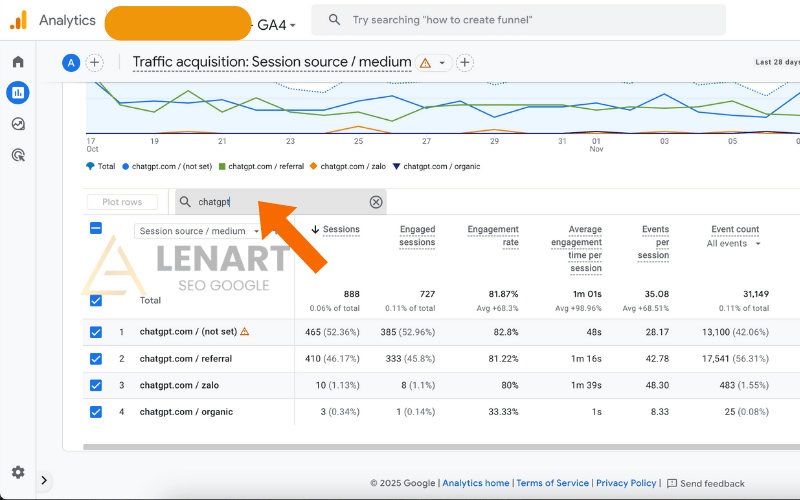The width and height of the screenshot is (800, 500).
Task: Clear the chatgpt search filter
Action: [376, 202]
